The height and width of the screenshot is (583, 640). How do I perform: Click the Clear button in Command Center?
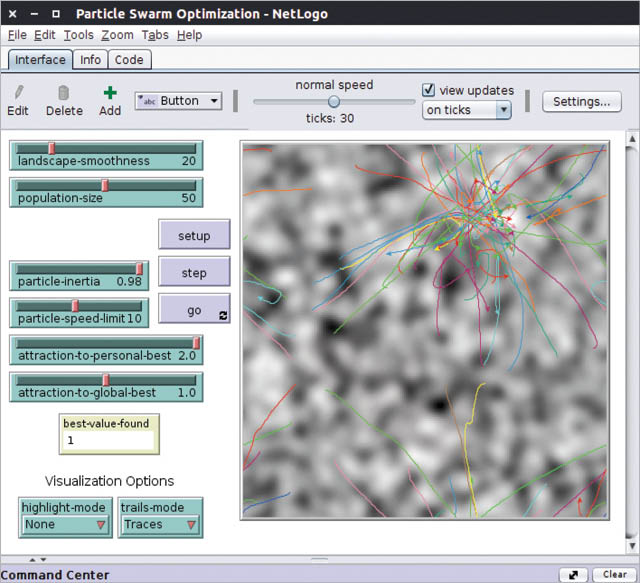(x=611, y=575)
